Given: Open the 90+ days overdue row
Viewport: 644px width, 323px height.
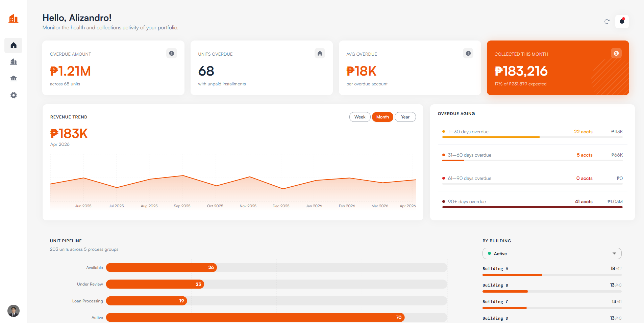Looking at the screenshot, I should (532, 203).
